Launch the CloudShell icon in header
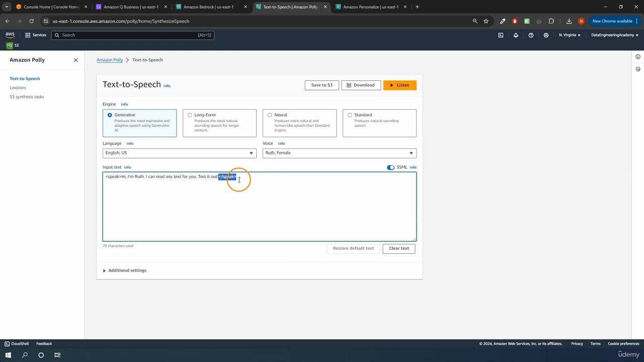Image resolution: width=644 pixels, height=362 pixels. click(501, 35)
